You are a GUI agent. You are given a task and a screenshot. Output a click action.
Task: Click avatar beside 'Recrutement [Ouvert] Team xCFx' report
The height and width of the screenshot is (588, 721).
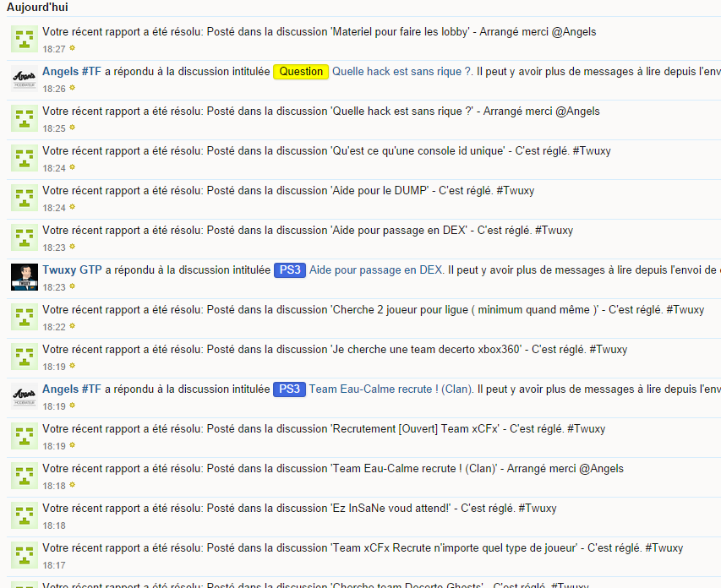tap(25, 436)
